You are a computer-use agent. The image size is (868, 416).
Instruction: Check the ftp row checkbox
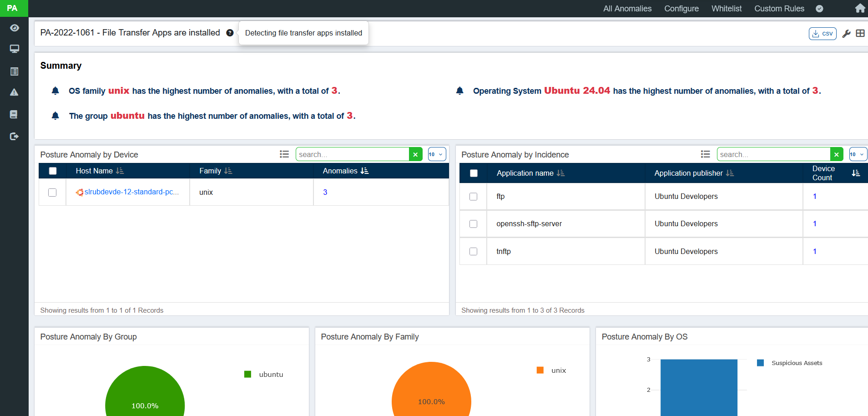pyautogui.click(x=474, y=197)
